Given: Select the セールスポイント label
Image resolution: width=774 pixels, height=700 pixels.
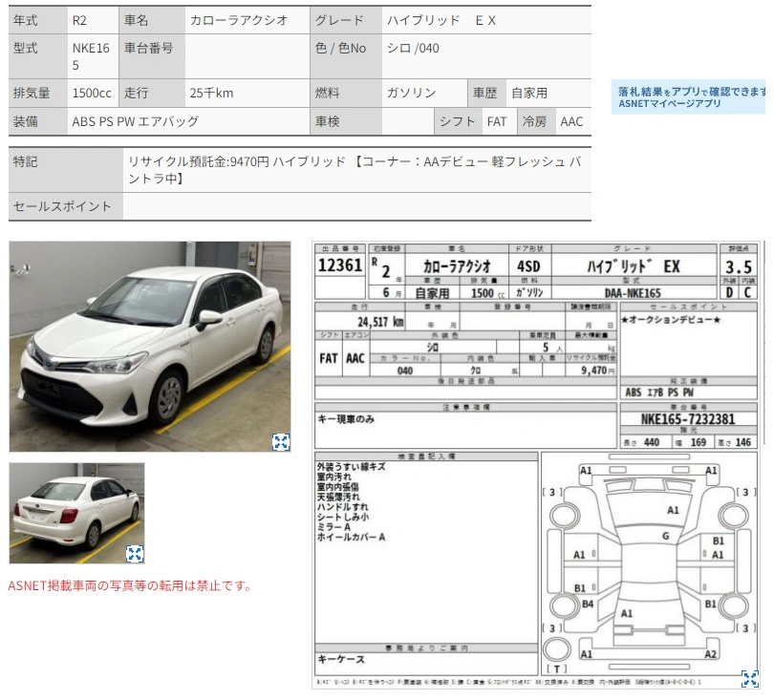Looking at the screenshot, I should click(62, 206).
